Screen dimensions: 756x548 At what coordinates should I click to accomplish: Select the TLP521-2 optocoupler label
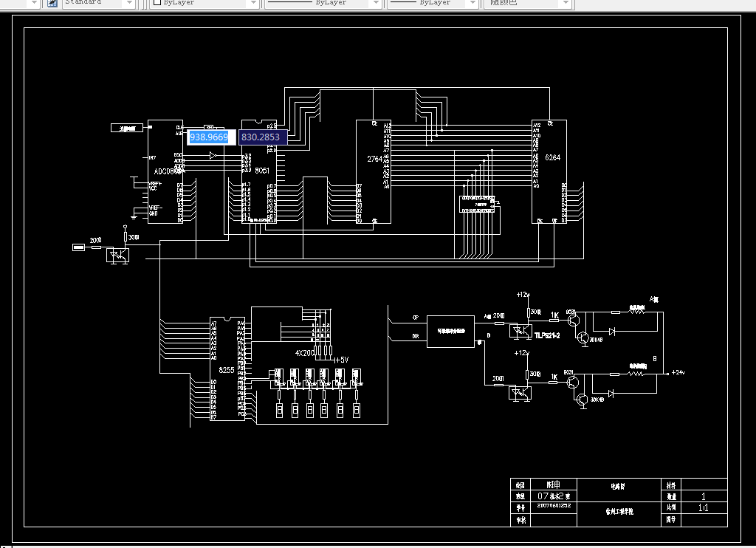click(x=547, y=336)
